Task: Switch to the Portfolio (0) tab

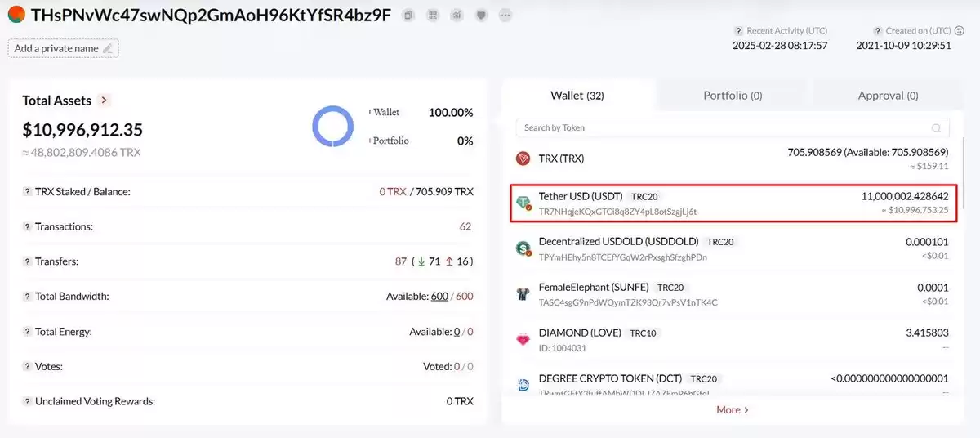Action: 733,96
